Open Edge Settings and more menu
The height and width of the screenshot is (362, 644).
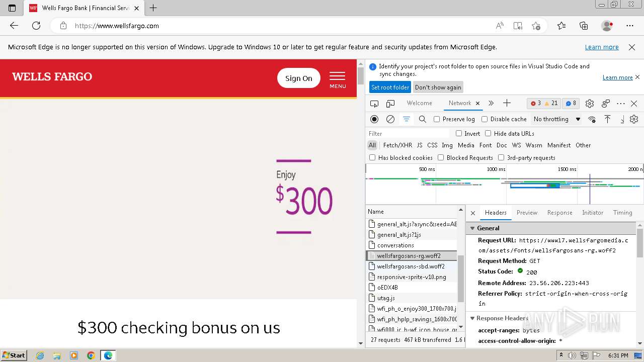630,26
